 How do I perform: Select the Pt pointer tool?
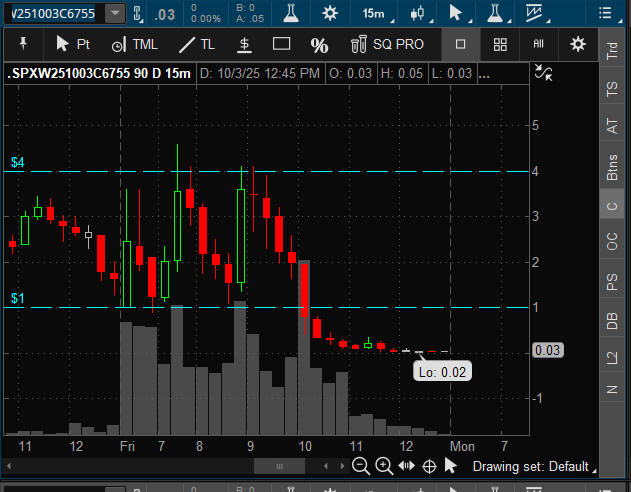pyautogui.click(x=73, y=44)
